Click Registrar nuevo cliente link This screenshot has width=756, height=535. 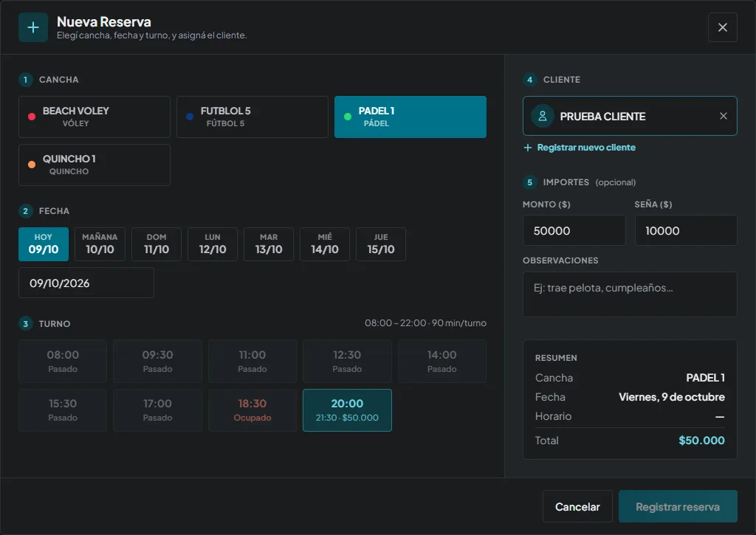coord(580,148)
